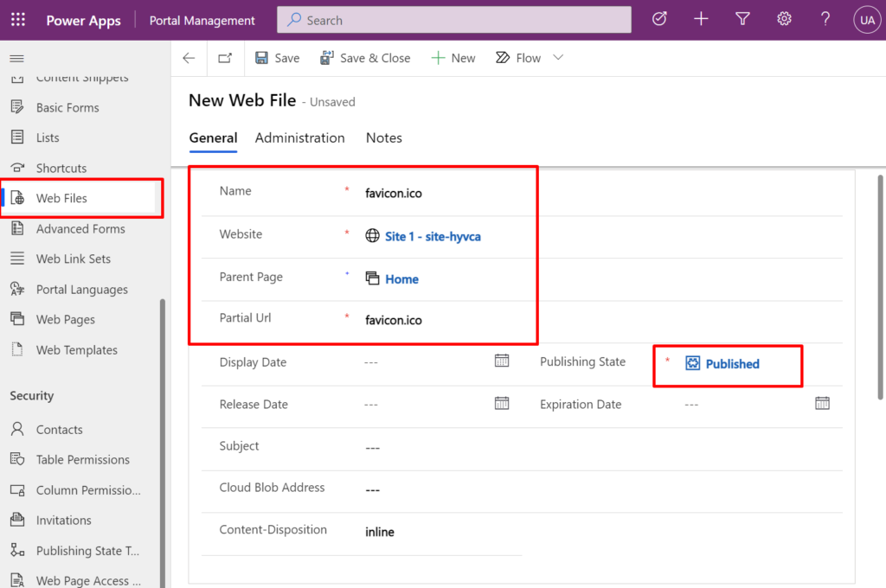Click the Power Apps title

(84, 21)
